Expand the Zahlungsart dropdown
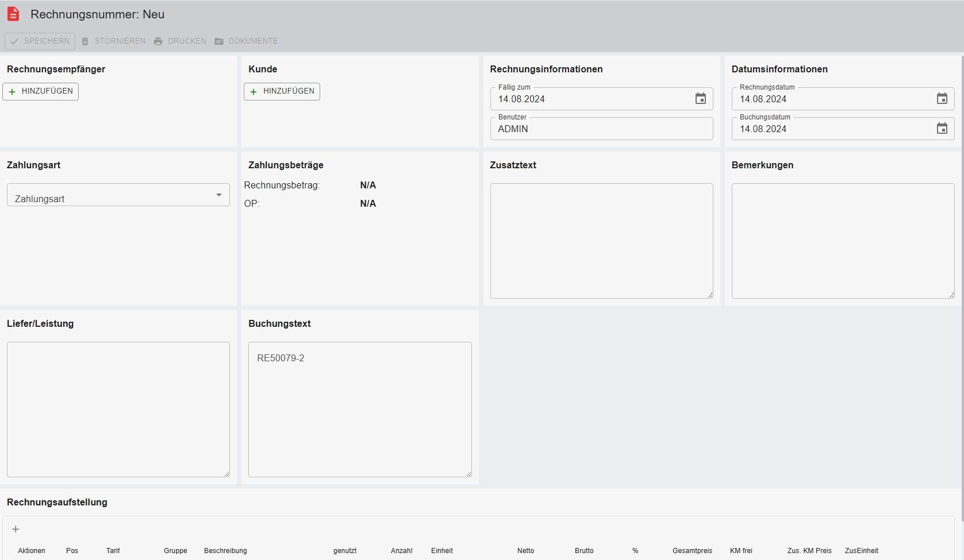 click(218, 195)
